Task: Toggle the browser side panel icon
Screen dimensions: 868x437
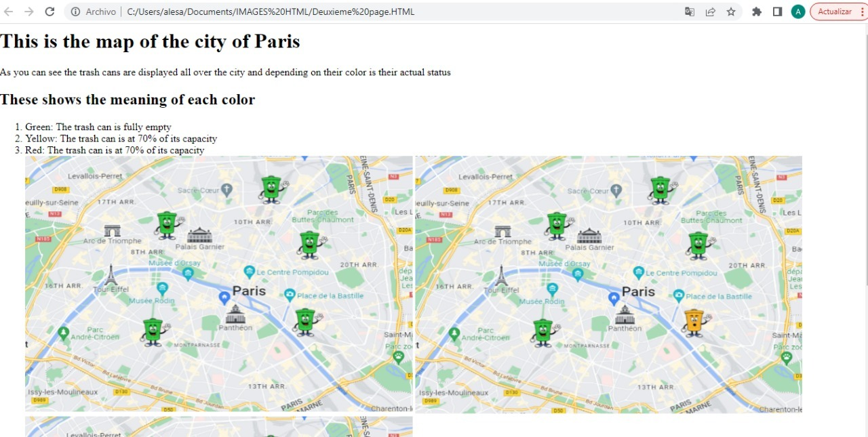Action: pyautogui.click(x=778, y=12)
